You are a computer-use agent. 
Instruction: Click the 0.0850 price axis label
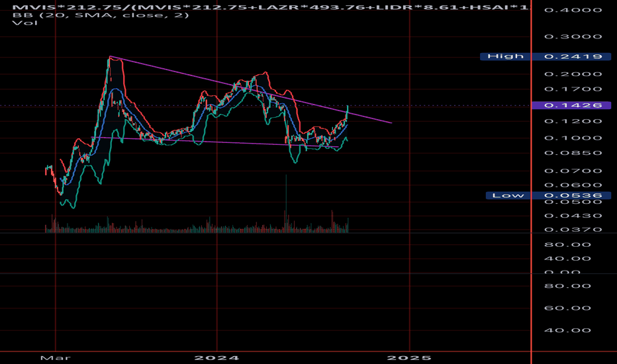point(573,153)
